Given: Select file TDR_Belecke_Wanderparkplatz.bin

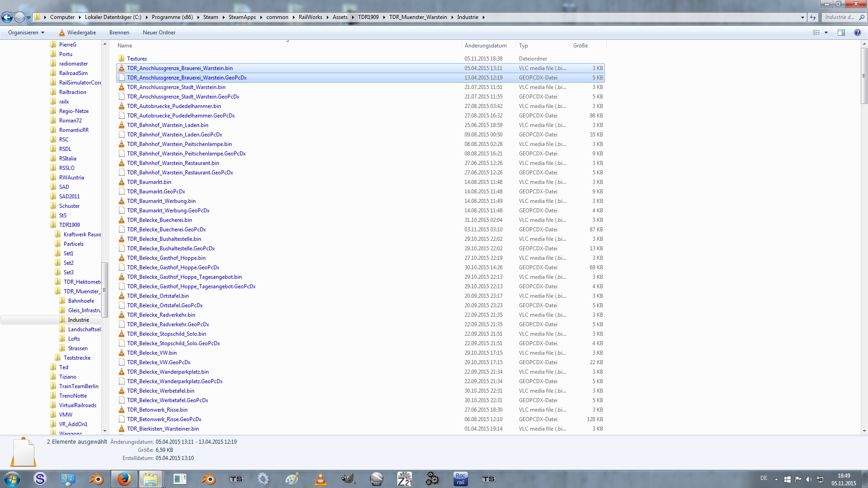Looking at the screenshot, I should (168, 372).
